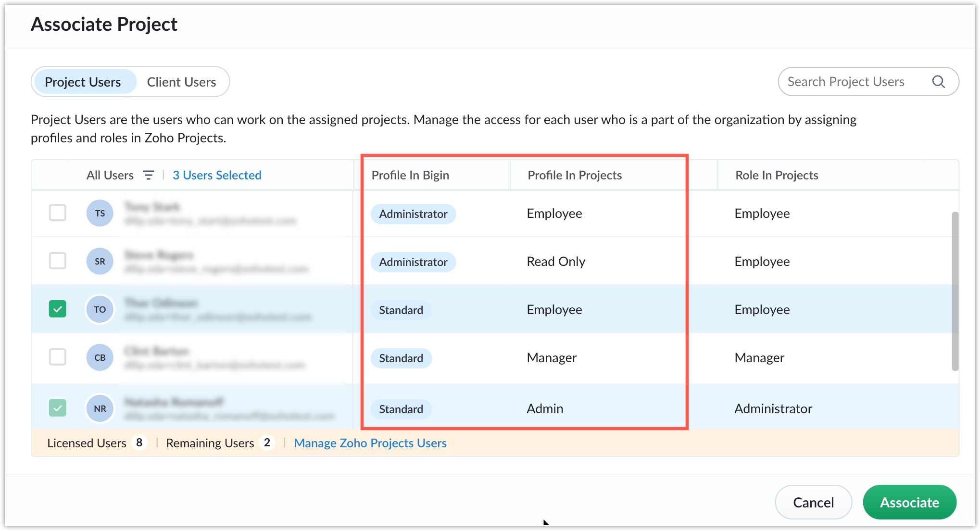Open Role In Projects for TS row

coord(762,213)
